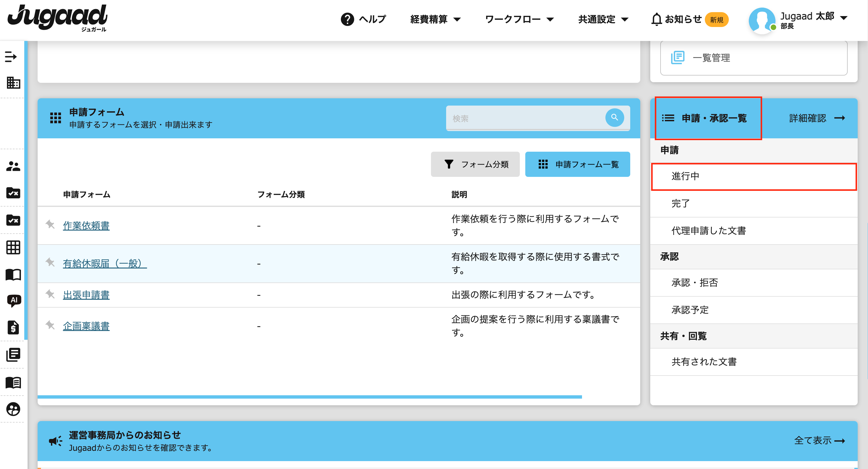The image size is (868, 469).
Task: Click the AI chat sidebar icon
Action: [x=13, y=300]
